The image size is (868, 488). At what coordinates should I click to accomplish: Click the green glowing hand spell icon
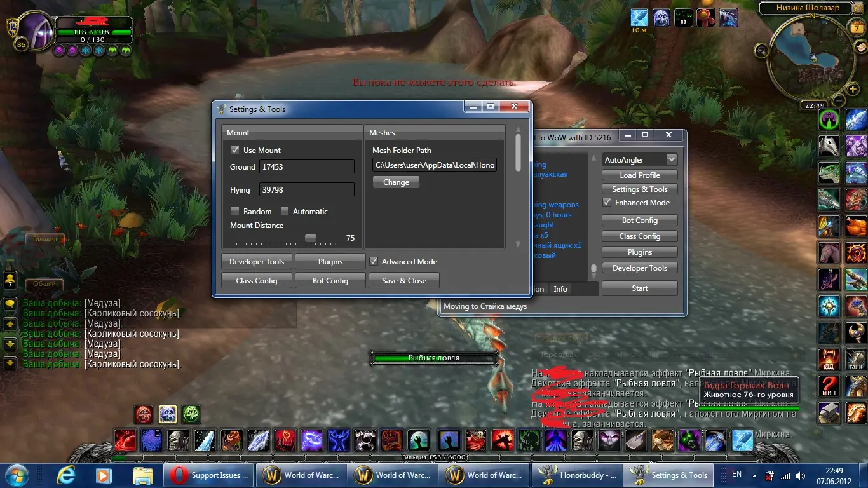coord(419,440)
